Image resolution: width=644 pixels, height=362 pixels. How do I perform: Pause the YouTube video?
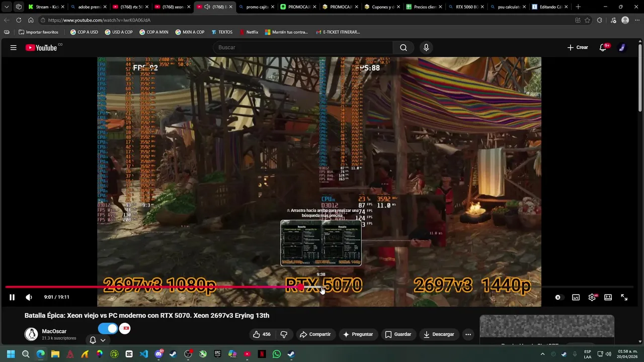12,297
